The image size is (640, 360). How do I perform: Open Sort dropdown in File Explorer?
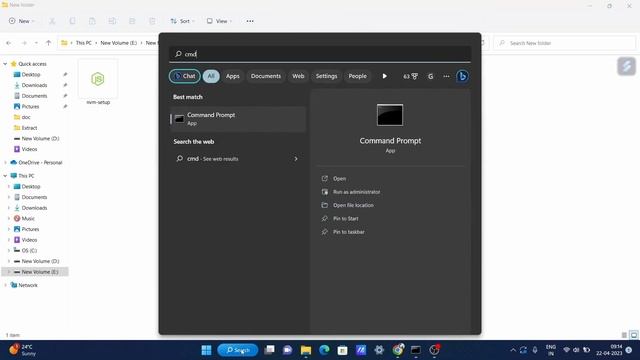(x=182, y=21)
